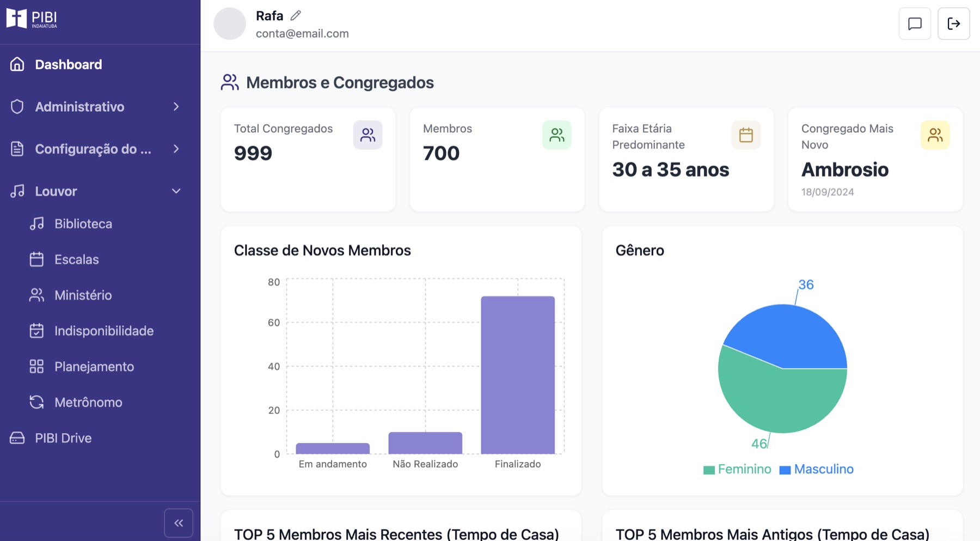Click the 36 pie label
This screenshot has width=980, height=541.
[806, 284]
